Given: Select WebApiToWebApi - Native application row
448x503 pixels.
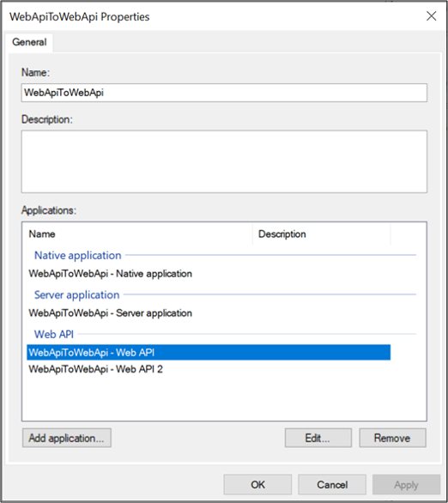Looking at the screenshot, I should (x=209, y=274).
